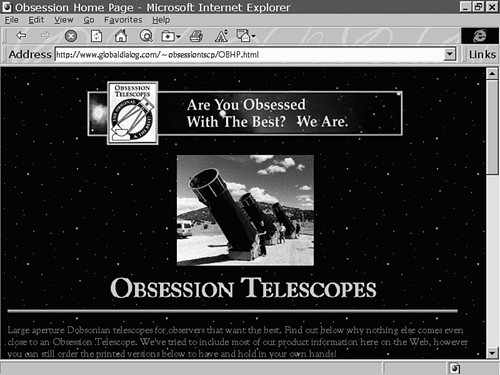Click the scrollbar down arrow
500x375 pixels.
pos(492,353)
